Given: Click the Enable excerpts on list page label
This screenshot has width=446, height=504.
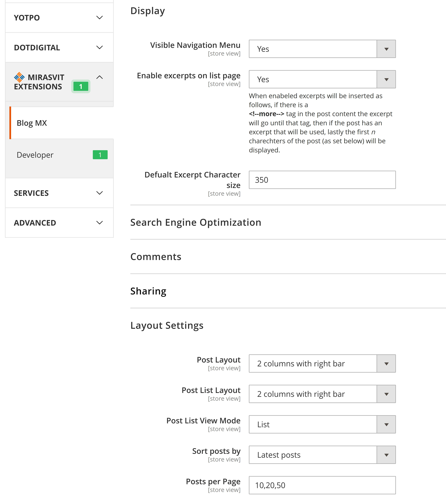Looking at the screenshot, I should [x=189, y=76].
